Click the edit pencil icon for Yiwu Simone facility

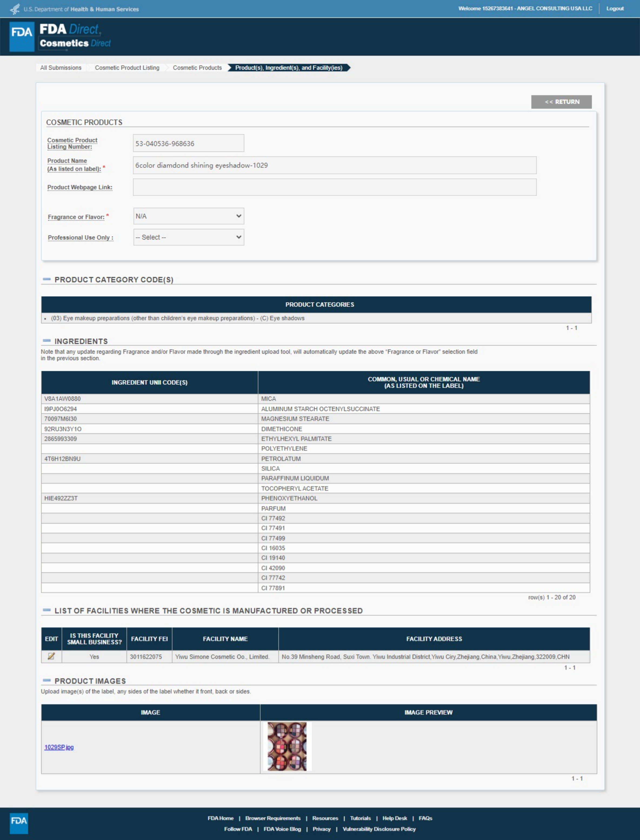coord(51,656)
